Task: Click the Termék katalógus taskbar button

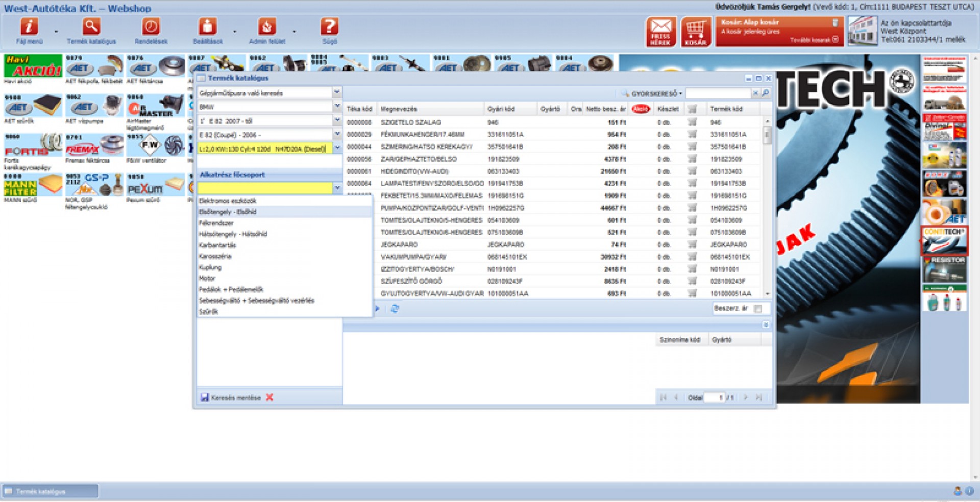Action: (x=50, y=491)
